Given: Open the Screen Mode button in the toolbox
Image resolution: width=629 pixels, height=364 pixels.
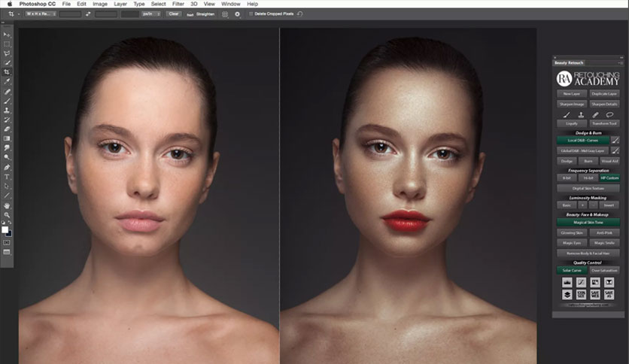Looking at the screenshot, I should click(7, 252).
